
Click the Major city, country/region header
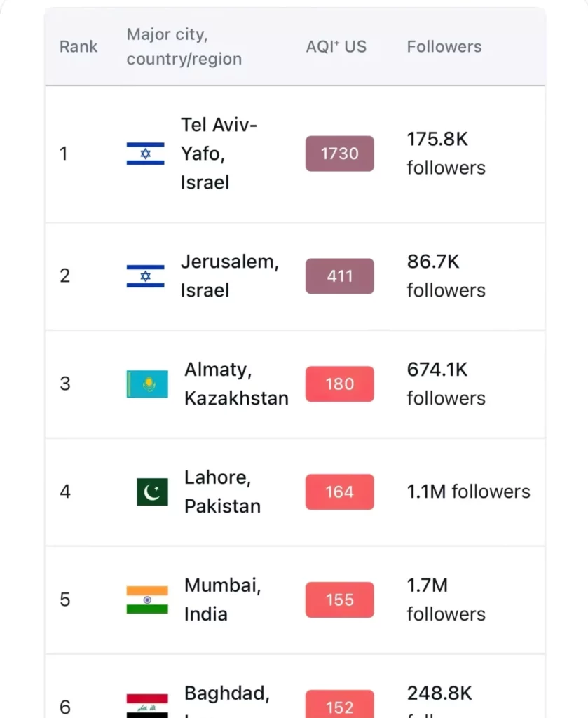click(184, 47)
